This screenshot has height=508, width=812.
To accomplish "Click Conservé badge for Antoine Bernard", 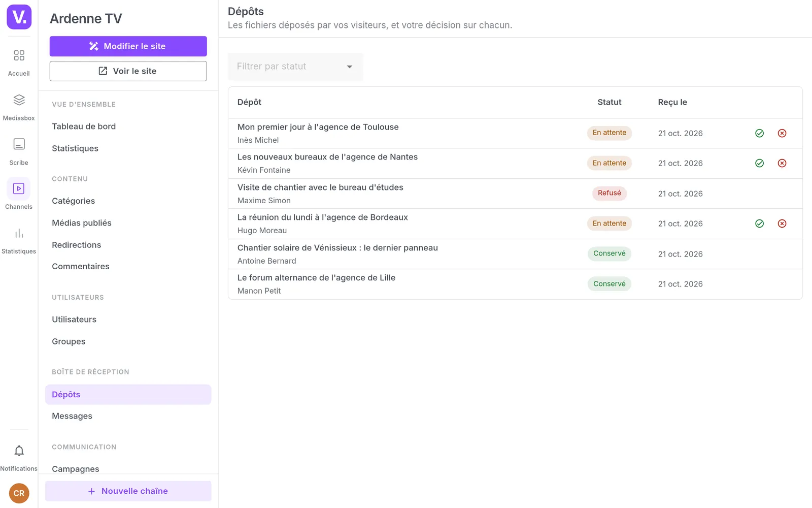I will pos(610,253).
